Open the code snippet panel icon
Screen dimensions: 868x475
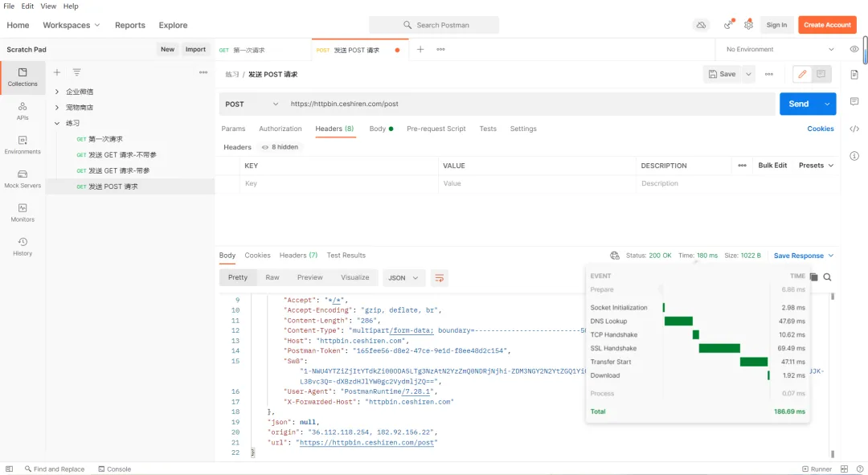point(854,129)
